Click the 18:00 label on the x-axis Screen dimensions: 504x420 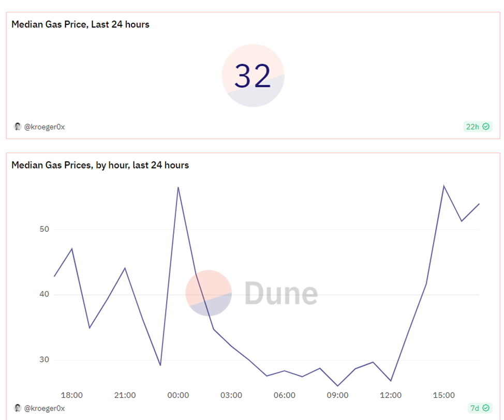pyautogui.click(x=72, y=395)
